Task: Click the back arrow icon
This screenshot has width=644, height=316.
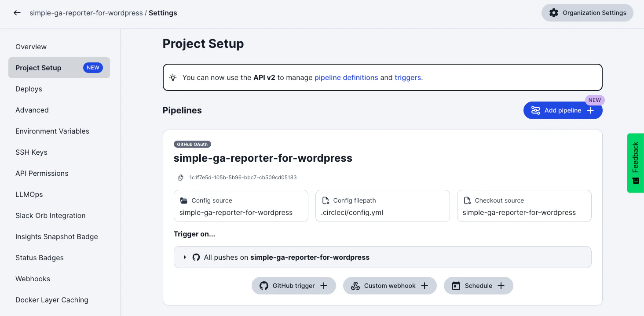Action: pyautogui.click(x=17, y=13)
